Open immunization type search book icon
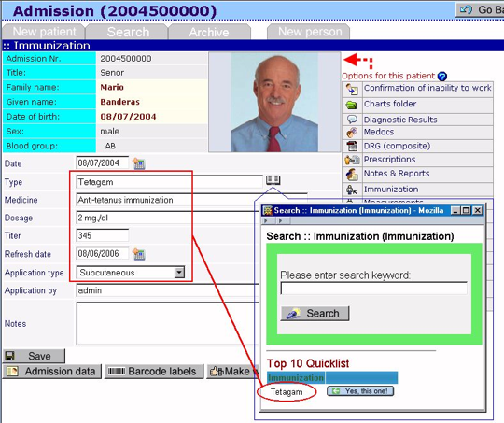The width and height of the screenshot is (504, 423). [273, 180]
